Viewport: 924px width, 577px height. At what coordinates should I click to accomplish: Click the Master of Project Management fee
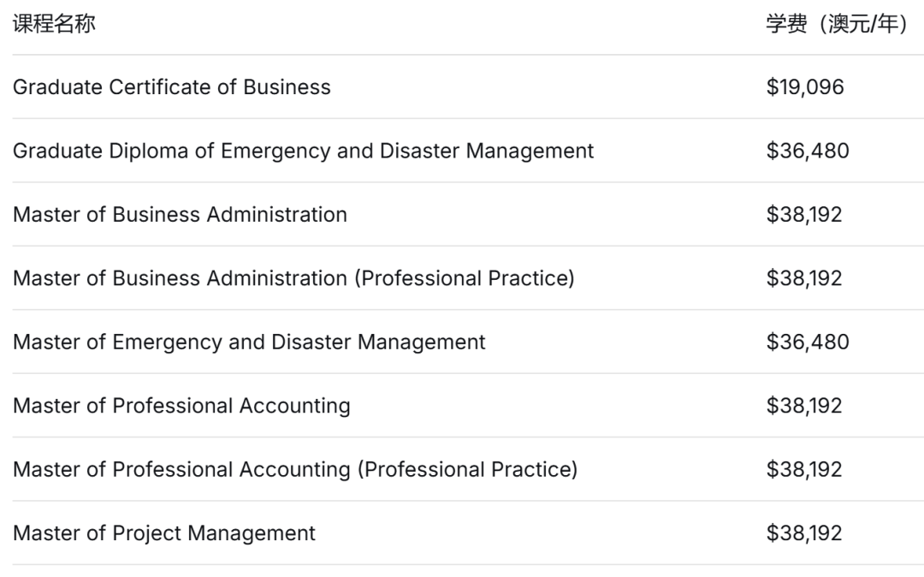[x=804, y=532]
